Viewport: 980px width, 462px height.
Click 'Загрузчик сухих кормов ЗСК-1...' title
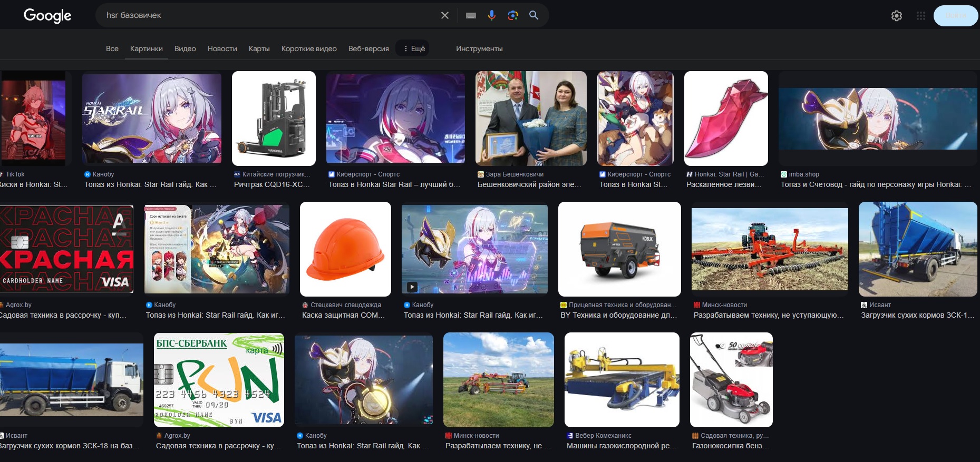click(x=918, y=315)
